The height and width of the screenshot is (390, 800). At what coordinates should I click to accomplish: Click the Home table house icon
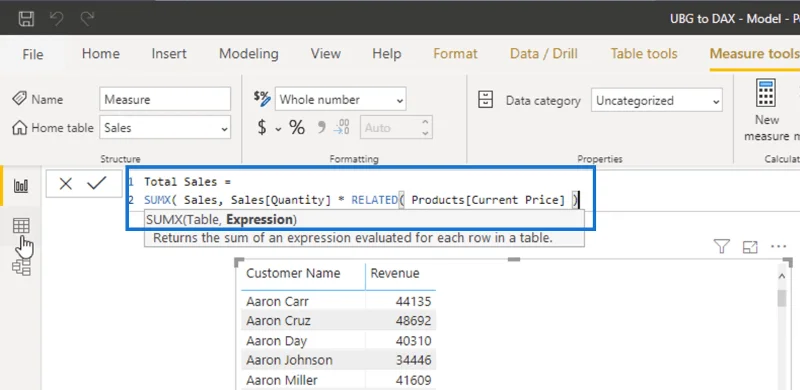(x=19, y=128)
